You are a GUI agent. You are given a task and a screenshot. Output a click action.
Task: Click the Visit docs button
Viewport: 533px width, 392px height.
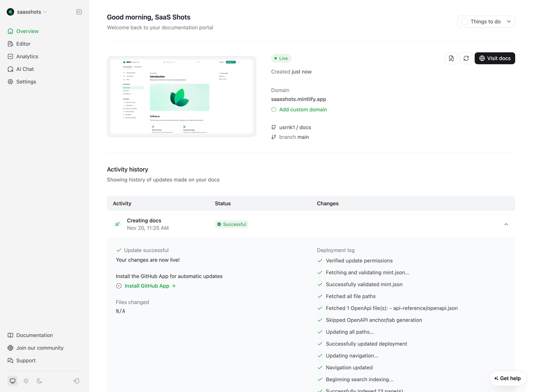tap(495, 58)
